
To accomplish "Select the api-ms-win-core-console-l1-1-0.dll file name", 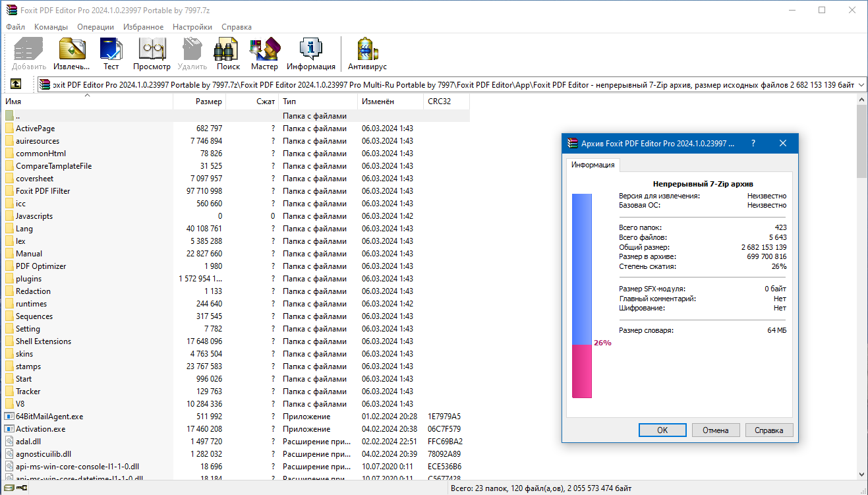I will [77, 467].
